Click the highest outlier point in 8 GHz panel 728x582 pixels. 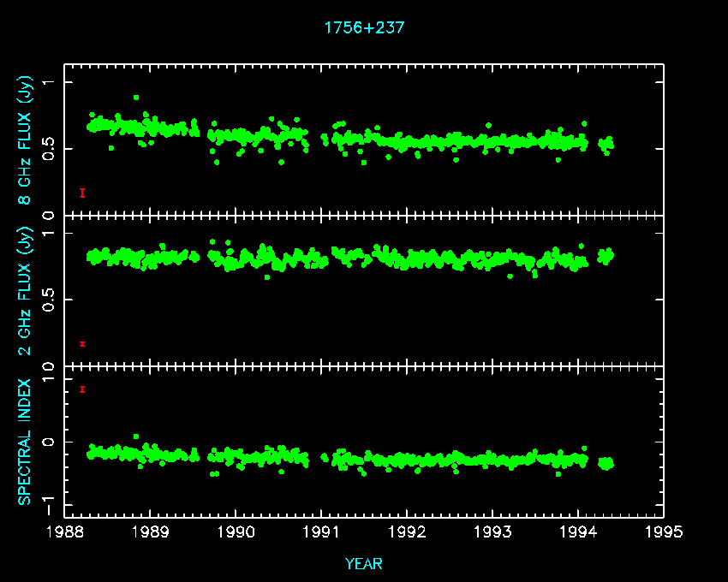(136, 98)
